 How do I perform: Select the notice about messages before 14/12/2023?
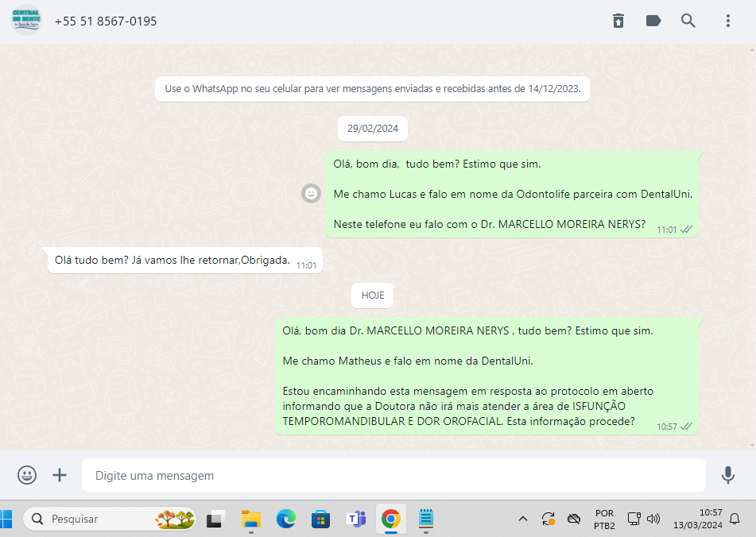pos(373,89)
